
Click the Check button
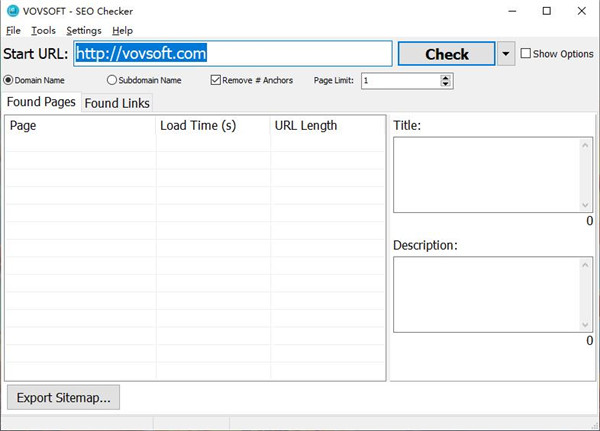pyautogui.click(x=446, y=54)
